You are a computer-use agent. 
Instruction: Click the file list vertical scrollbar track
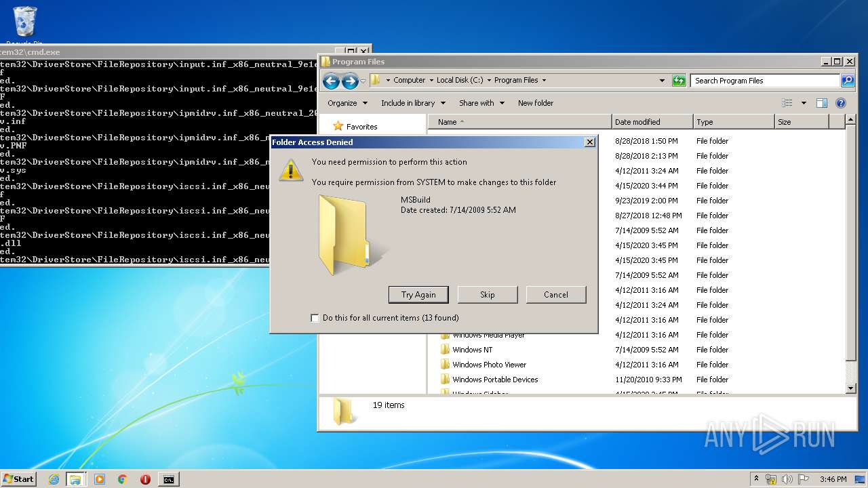click(x=851, y=371)
